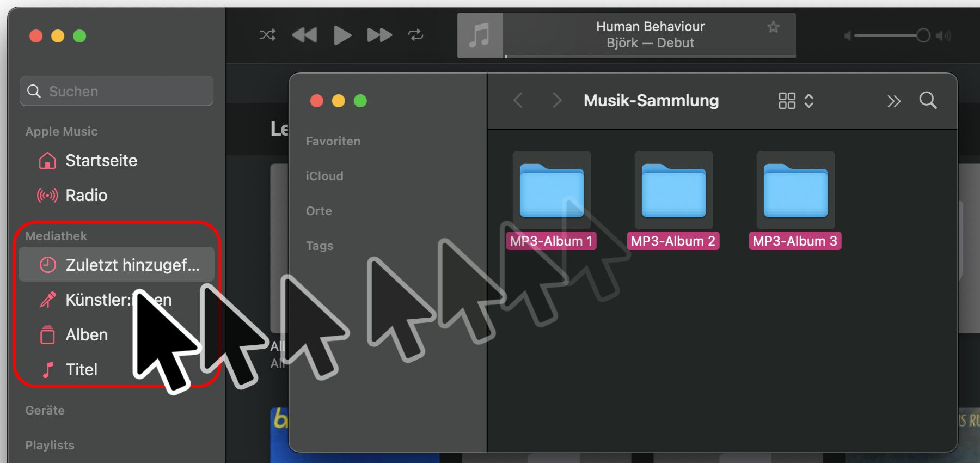Open Startseite in the Music sidebar
This screenshot has width=980, height=463.
[x=116, y=161]
